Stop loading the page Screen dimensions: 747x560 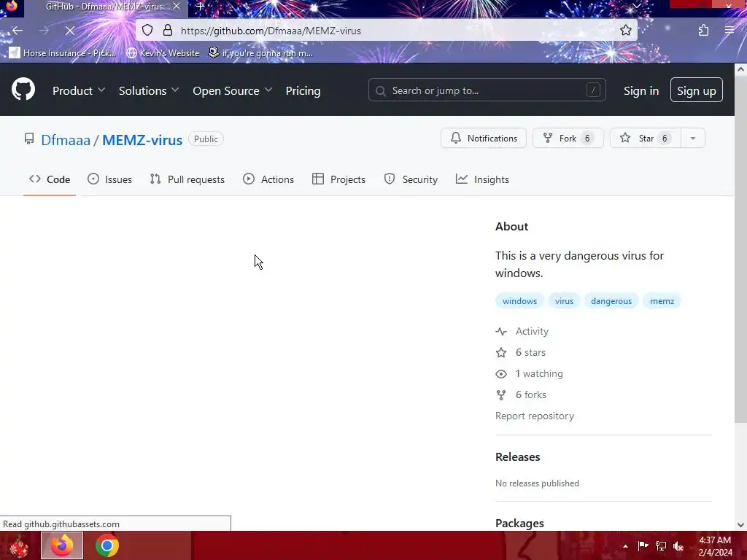click(x=69, y=31)
